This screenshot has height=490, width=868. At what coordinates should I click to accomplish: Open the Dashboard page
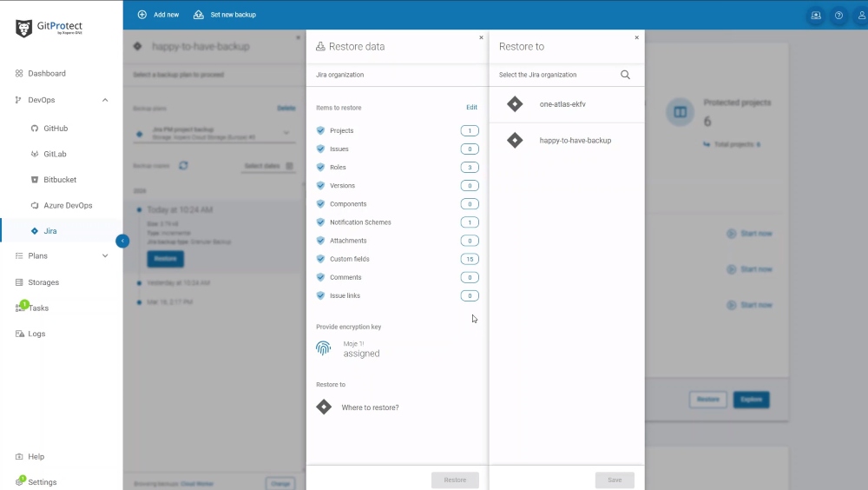pyautogui.click(x=47, y=73)
